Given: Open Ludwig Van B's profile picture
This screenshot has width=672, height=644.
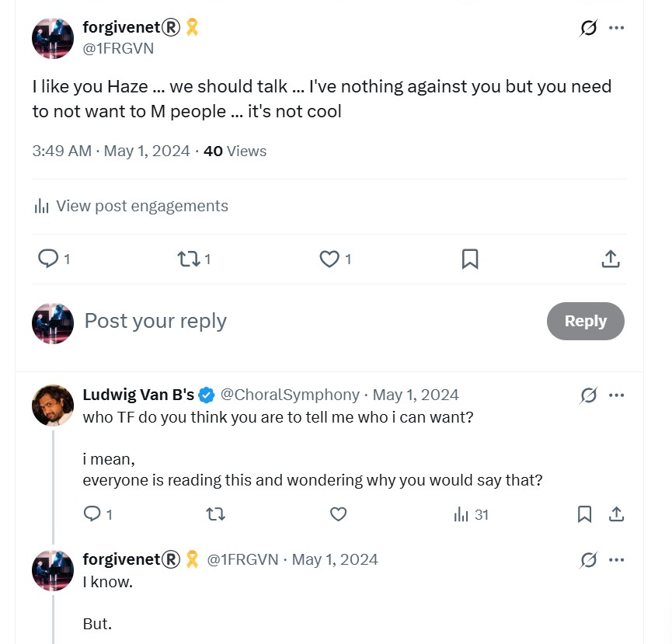Looking at the screenshot, I should tap(53, 406).
